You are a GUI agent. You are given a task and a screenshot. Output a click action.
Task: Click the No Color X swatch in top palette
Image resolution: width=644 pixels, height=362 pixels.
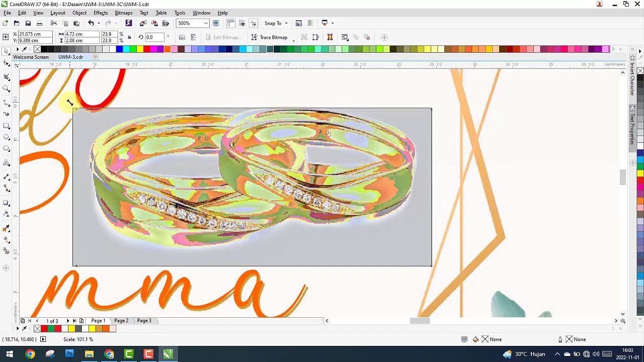37,49
